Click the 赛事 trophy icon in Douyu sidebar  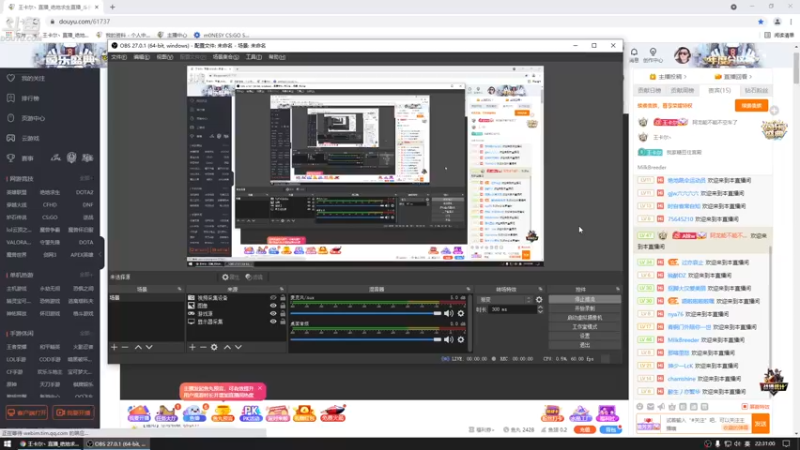coord(11,158)
